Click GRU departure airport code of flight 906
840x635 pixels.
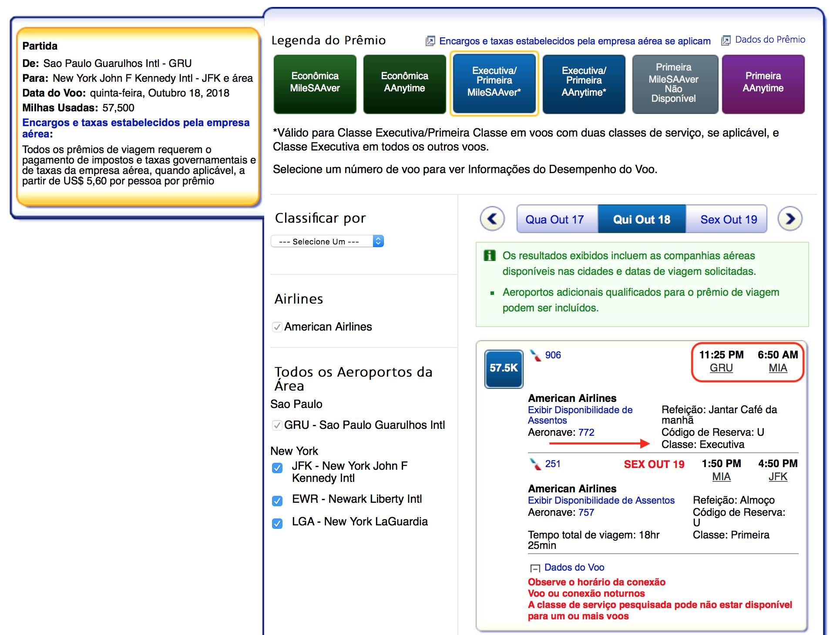click(x=721, y=368)
